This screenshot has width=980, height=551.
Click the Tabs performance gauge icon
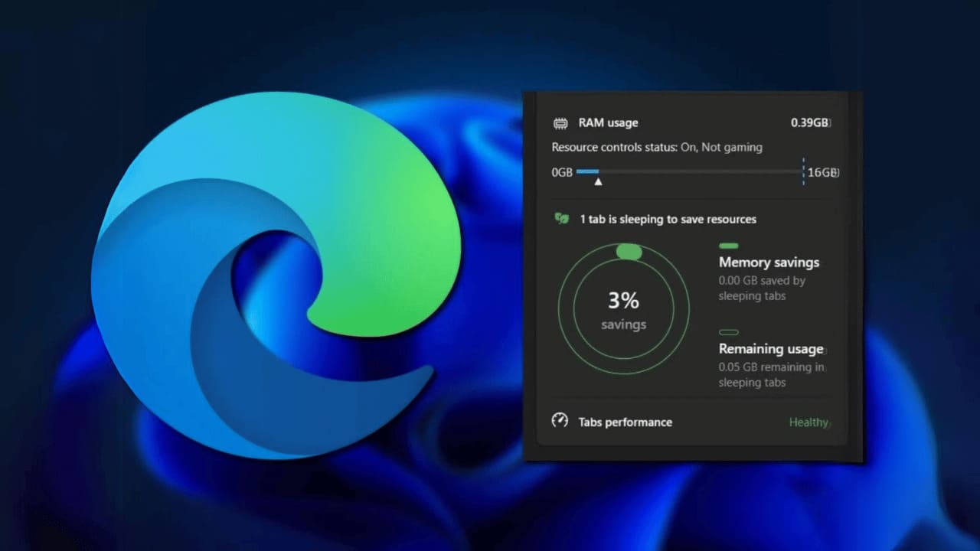[560, 421]
